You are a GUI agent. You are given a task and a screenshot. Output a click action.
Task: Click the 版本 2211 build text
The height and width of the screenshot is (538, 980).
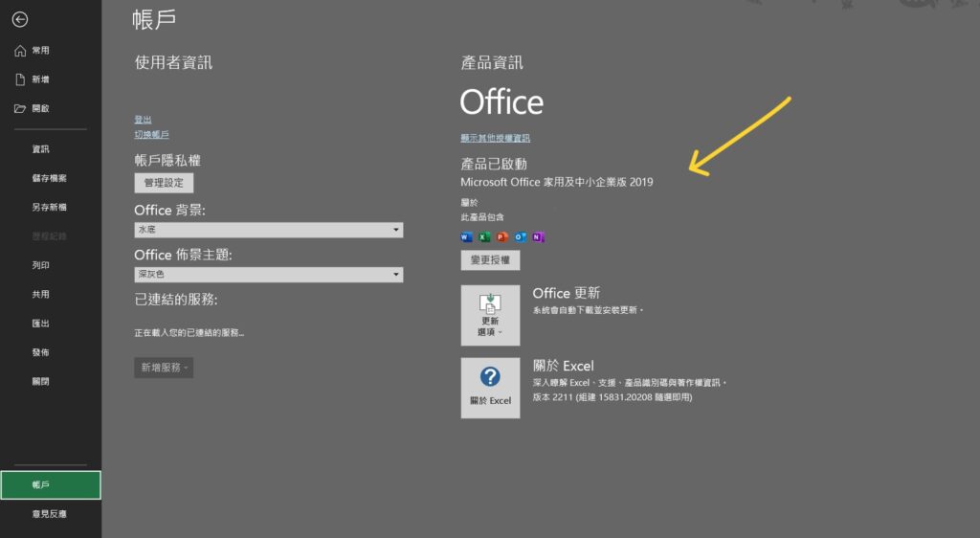612,397
